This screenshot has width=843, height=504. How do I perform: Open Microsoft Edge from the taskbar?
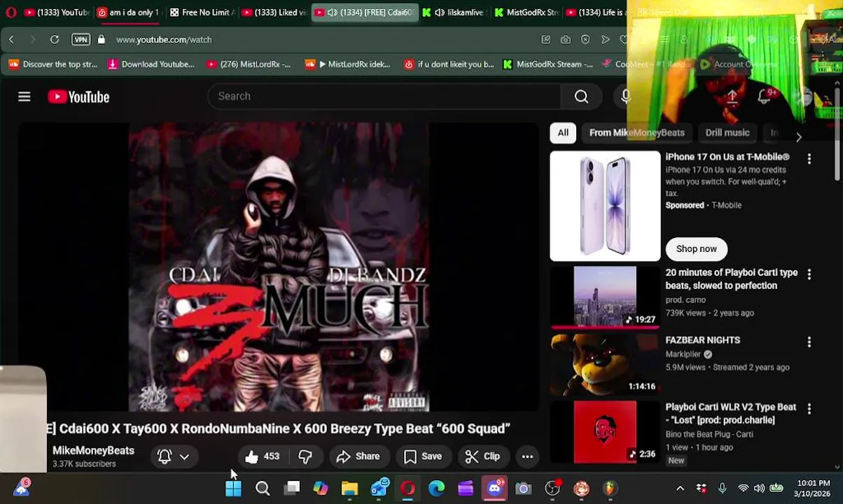436,489
